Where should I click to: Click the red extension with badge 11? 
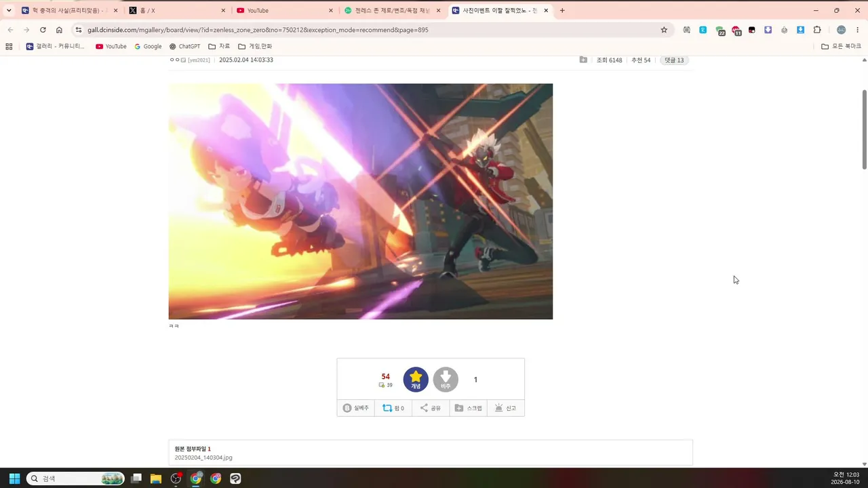(x=736, y=30)
